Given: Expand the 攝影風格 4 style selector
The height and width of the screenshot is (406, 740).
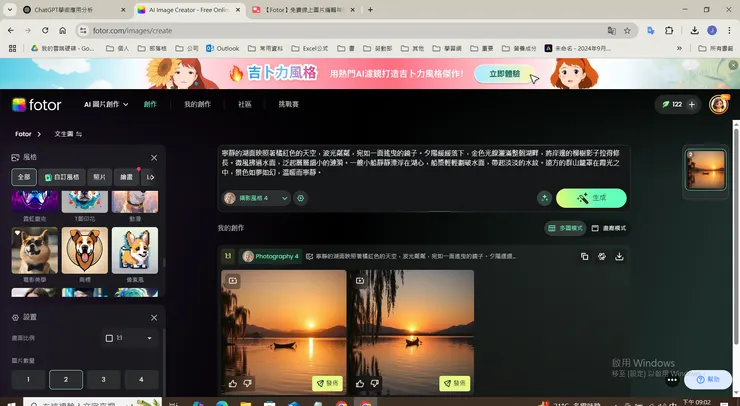Looking at the screenshot, I should tap(256, 198).
